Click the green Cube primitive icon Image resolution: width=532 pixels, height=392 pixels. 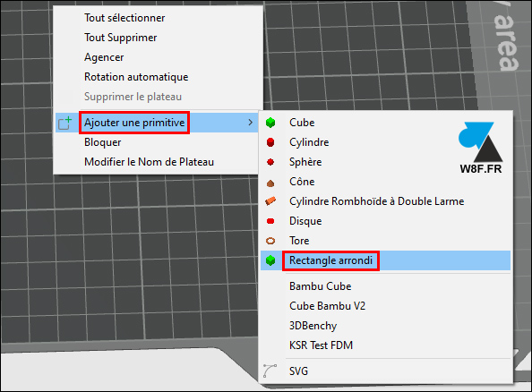click(x=270, y=123)
